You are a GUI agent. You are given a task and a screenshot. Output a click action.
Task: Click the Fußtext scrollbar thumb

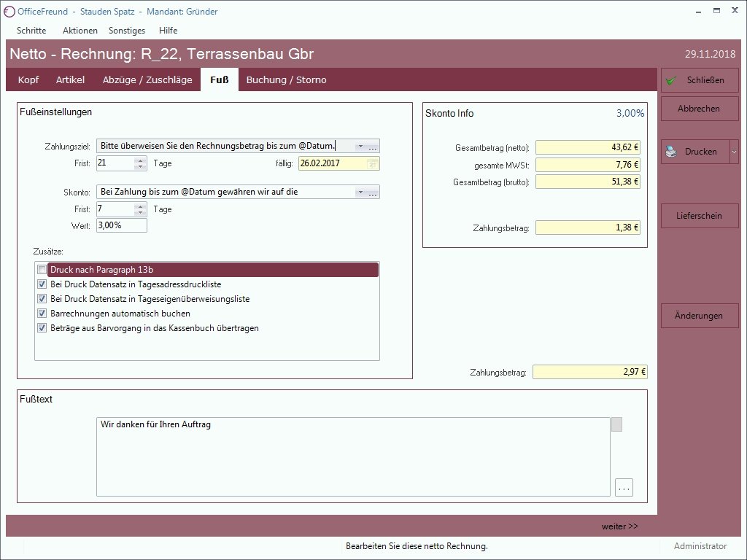tap(617, 424)
